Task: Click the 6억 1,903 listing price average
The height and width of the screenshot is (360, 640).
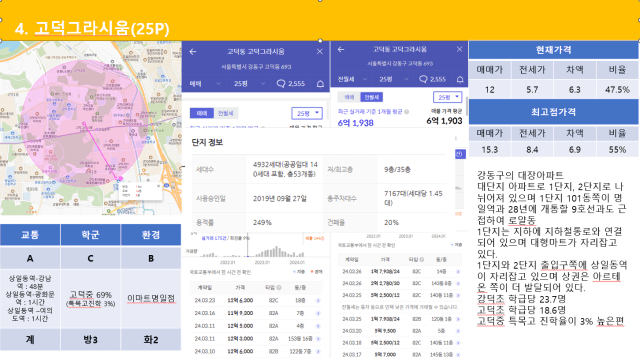Action: tap(444, 121)
